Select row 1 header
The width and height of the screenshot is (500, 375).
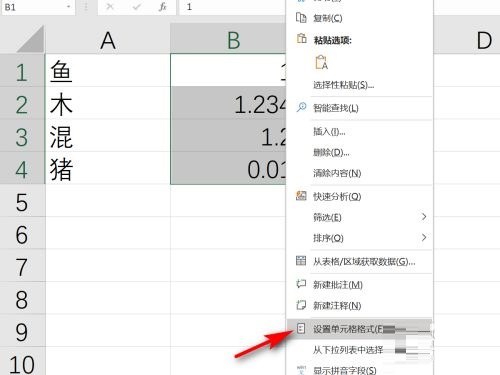[22, 70]
